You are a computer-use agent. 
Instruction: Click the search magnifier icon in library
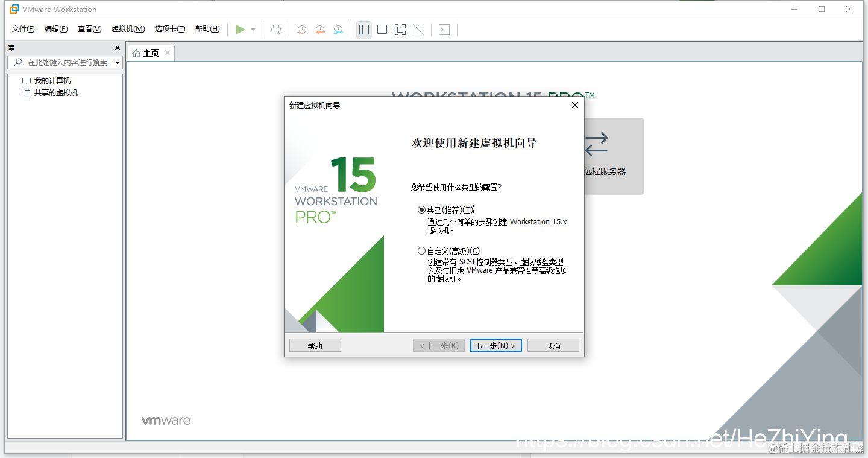18,62
